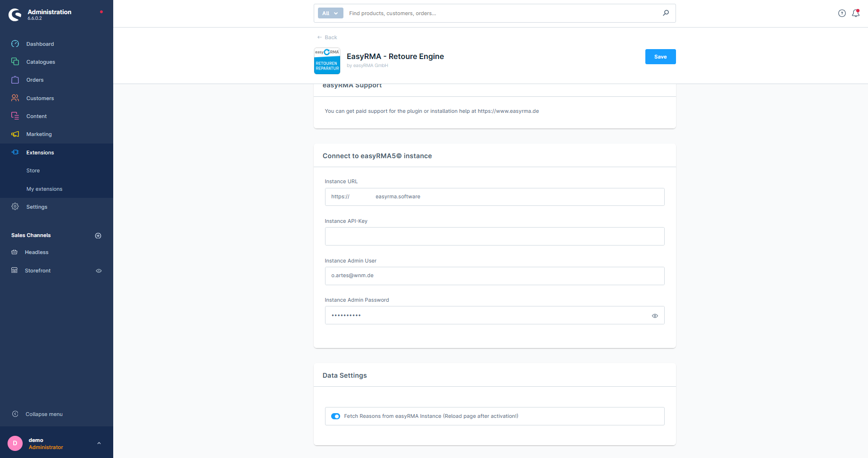
Task: Open the Dashboard gauge icon
Action: point(15,44)
